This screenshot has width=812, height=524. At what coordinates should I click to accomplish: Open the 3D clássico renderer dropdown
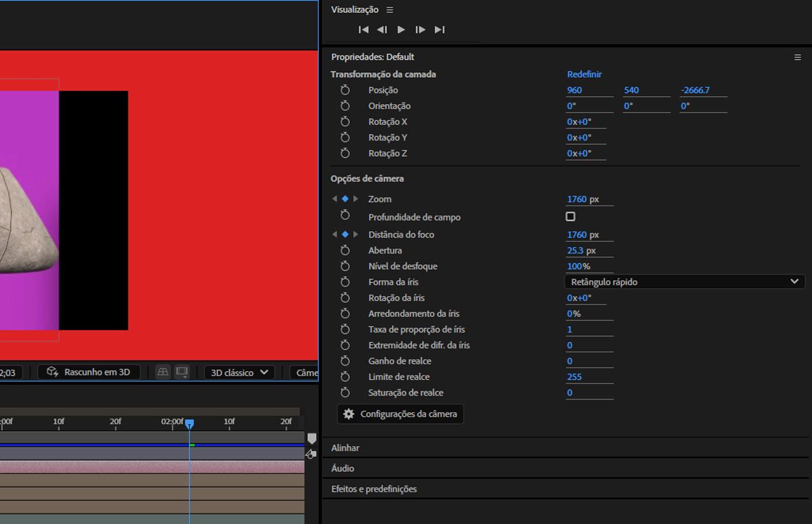coord(240,373)
